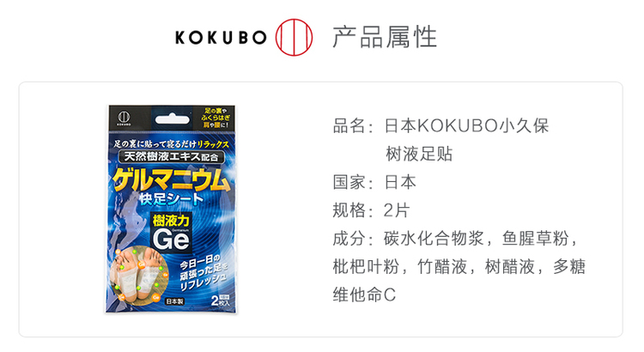This screenshot has width=644, height=352.
Task: Click the 快足シート text on package
Action: pos(171,199)
